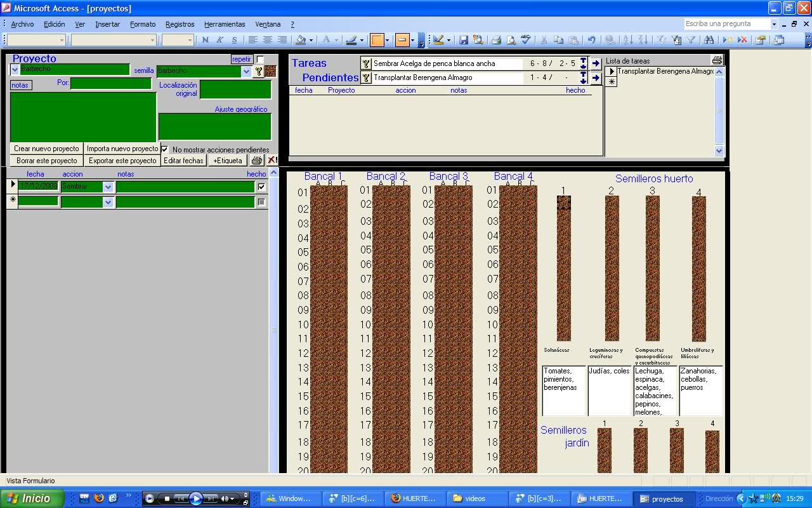
Task: Click the arrow button beside Transplantar Berengena task
Action: 596,78
